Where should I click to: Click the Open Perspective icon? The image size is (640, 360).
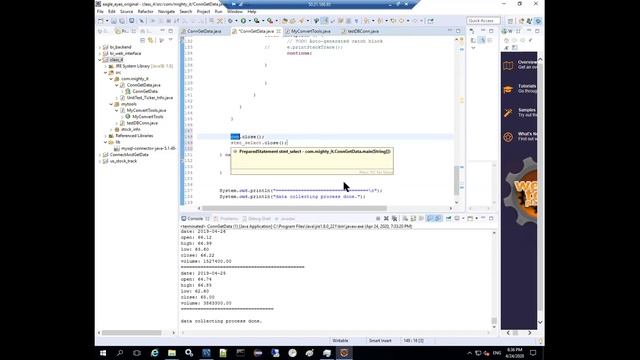[511, 21]
